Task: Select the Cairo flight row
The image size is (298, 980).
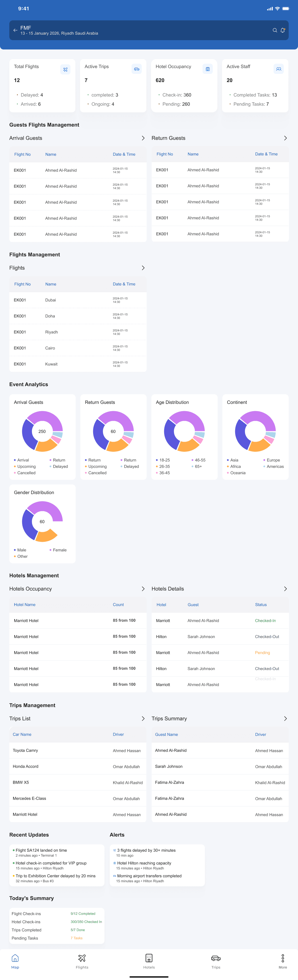Action: tap(78, 348)
